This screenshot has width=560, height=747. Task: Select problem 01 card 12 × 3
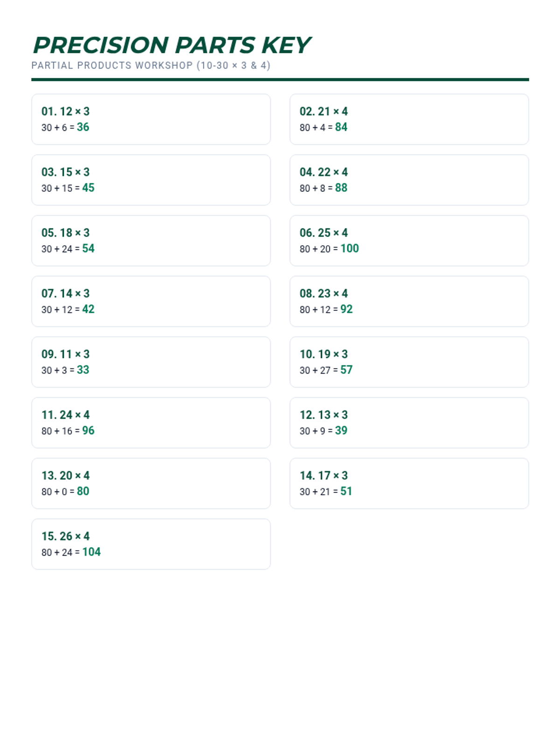[x=151, y=119]
